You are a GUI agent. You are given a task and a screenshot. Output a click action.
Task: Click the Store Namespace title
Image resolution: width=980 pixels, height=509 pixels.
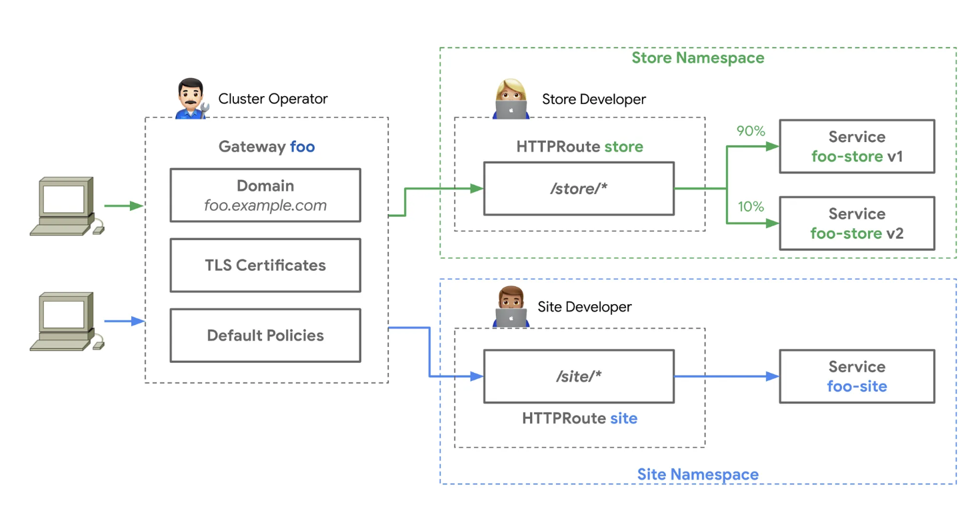pyautogui.click(x=698, y=58)
